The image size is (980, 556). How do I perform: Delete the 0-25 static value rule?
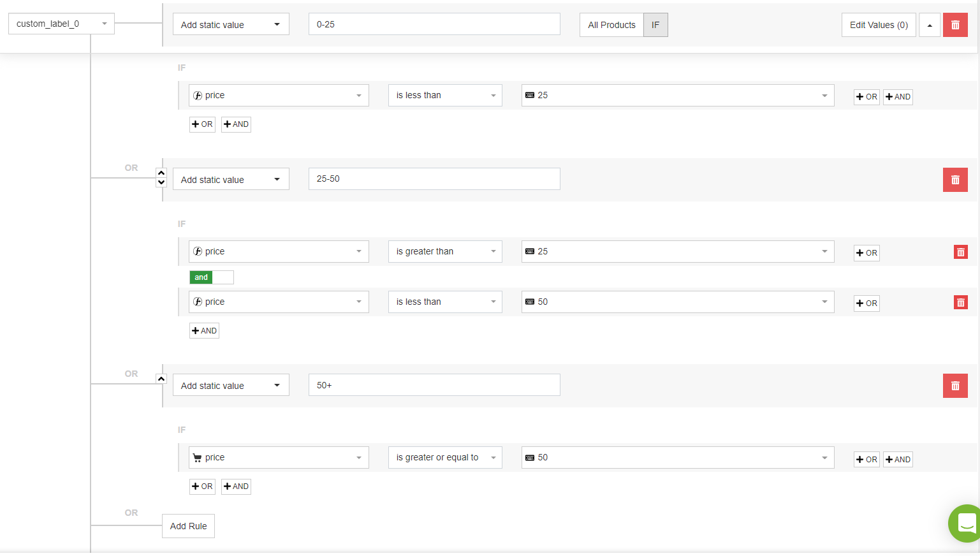click(954, 25)
